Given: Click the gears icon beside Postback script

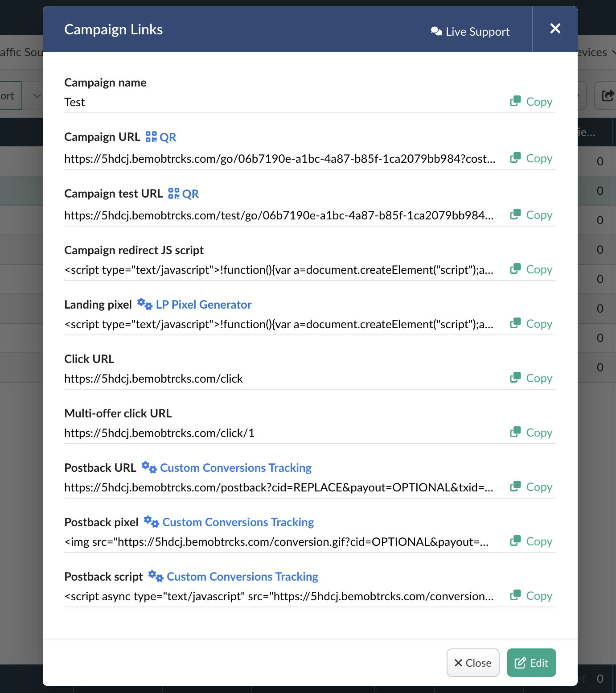Looking at the screenshot, I should tap(156, 576).
